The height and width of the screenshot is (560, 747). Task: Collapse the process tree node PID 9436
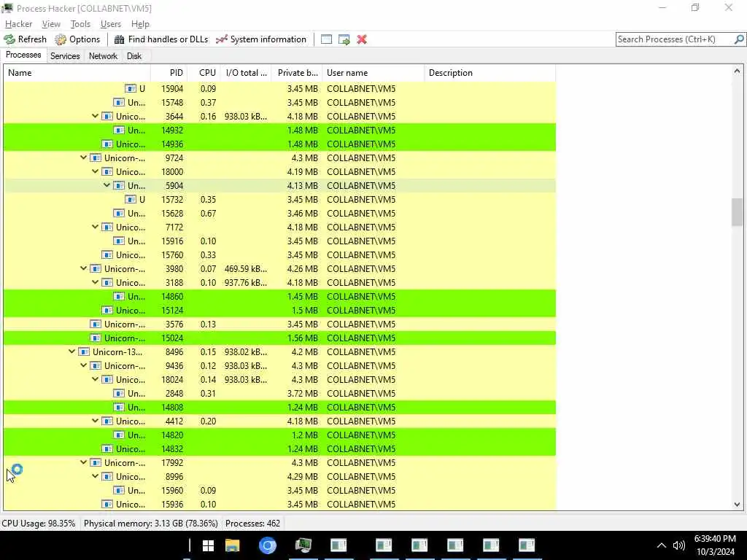coord(83,366)
